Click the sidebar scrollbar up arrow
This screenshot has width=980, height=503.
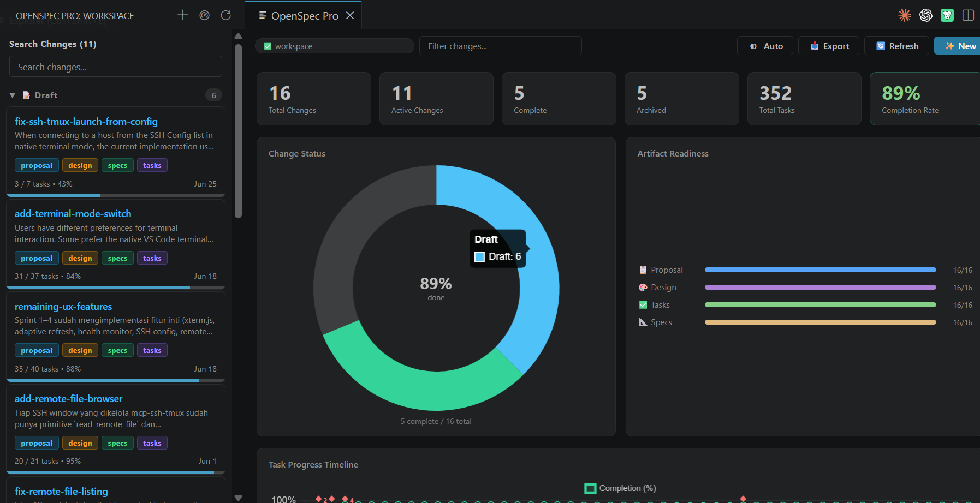tap(238, 36)
